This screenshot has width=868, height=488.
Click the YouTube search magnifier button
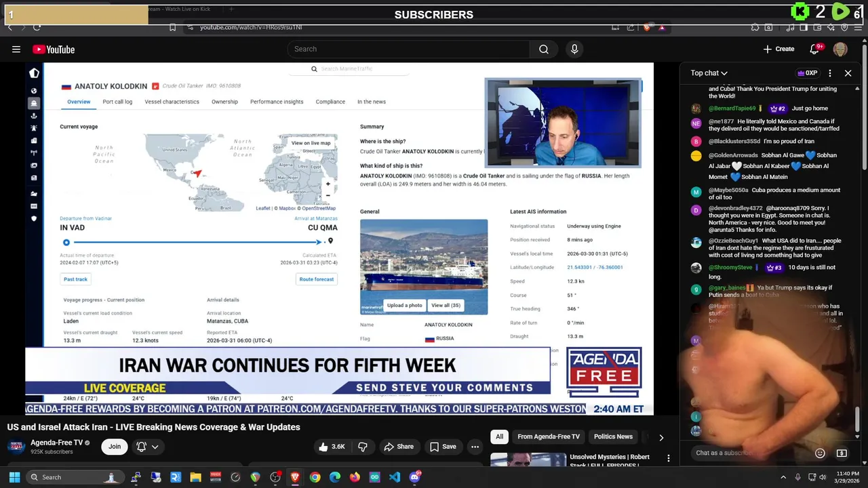point(544,49)
